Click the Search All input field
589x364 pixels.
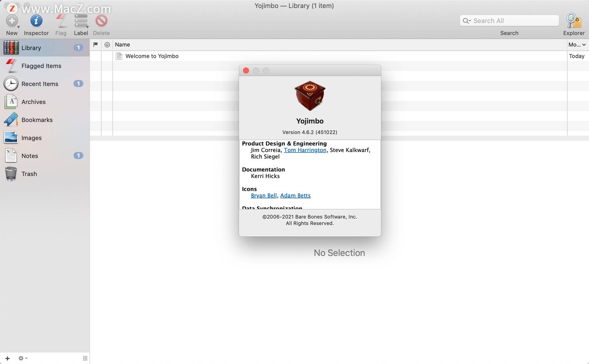click(510, 20)
